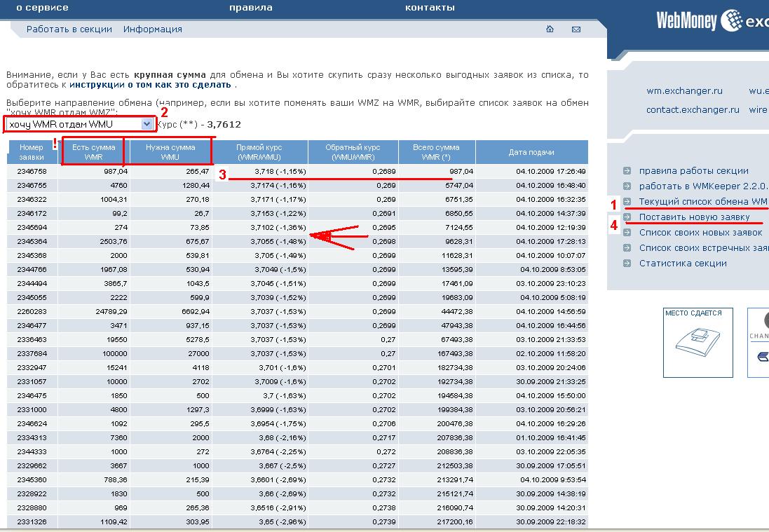Click order number 2337684
This screenshot has width=769, height=532.
click(32, 353)
